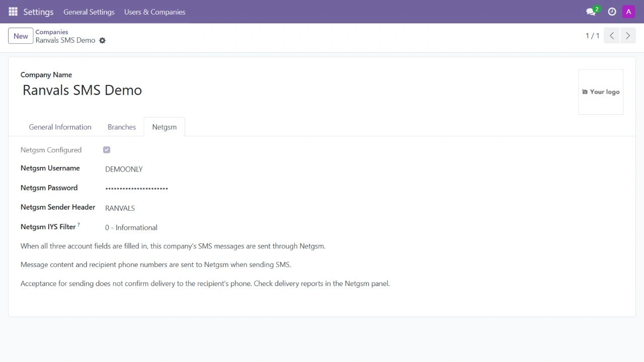The height and width of the screenshot is (362, 644).
Task: Click the Company Name label
Action: pyautogui.click(x=46, y=74)
